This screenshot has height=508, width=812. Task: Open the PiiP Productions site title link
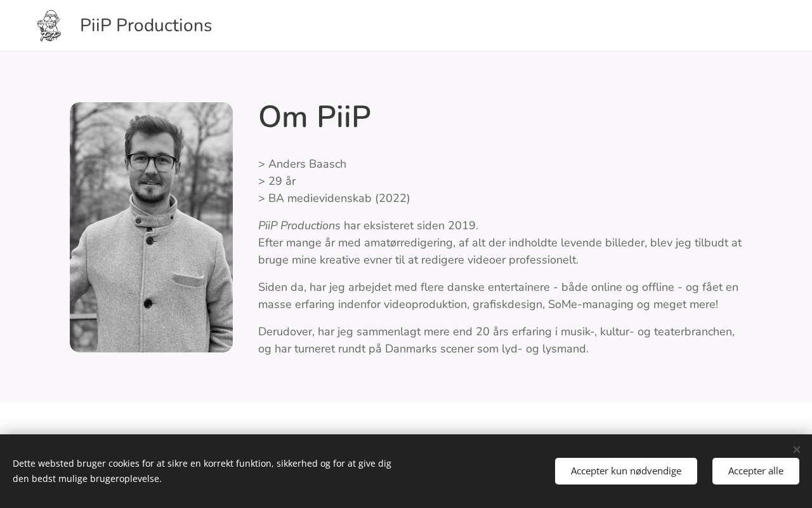(x=146, y=25)
